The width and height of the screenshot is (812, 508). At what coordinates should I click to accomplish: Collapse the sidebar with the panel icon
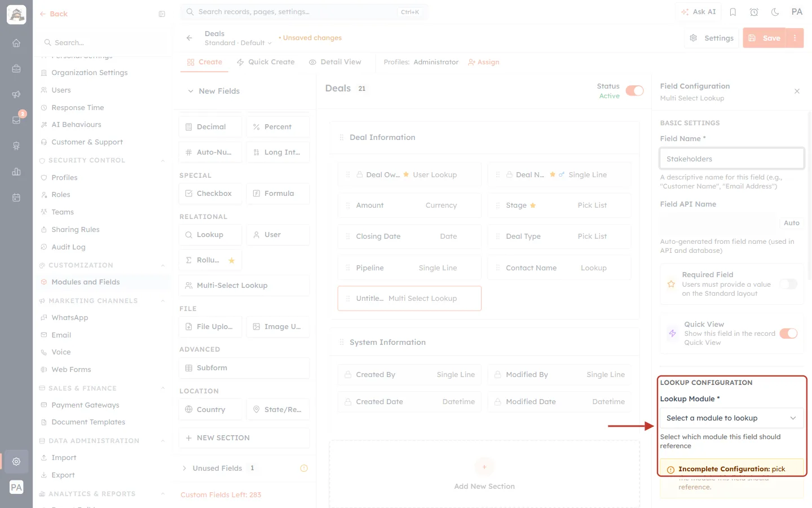162,14
